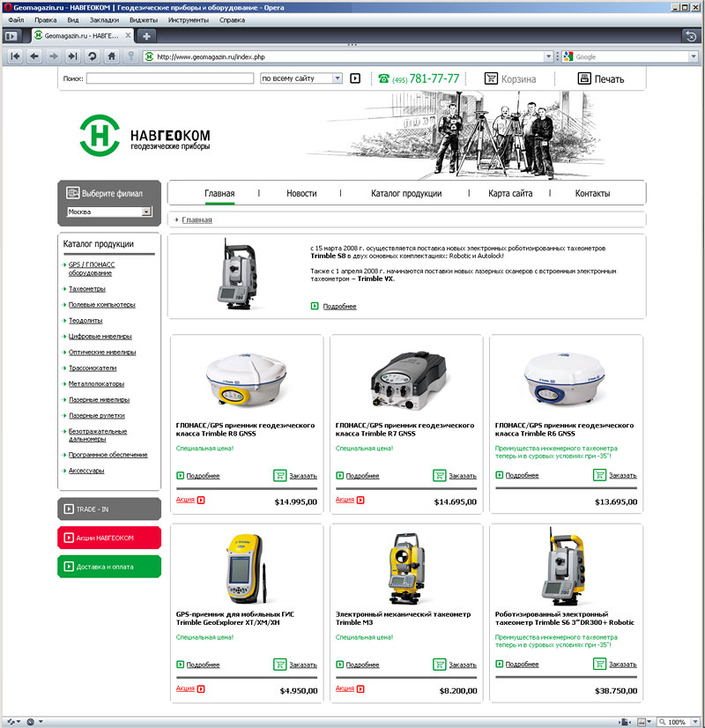The height and width of the screenshot is (728, 705).
Task: Click Заказать link for Trimble M3
Action: (x=463, y=665)
